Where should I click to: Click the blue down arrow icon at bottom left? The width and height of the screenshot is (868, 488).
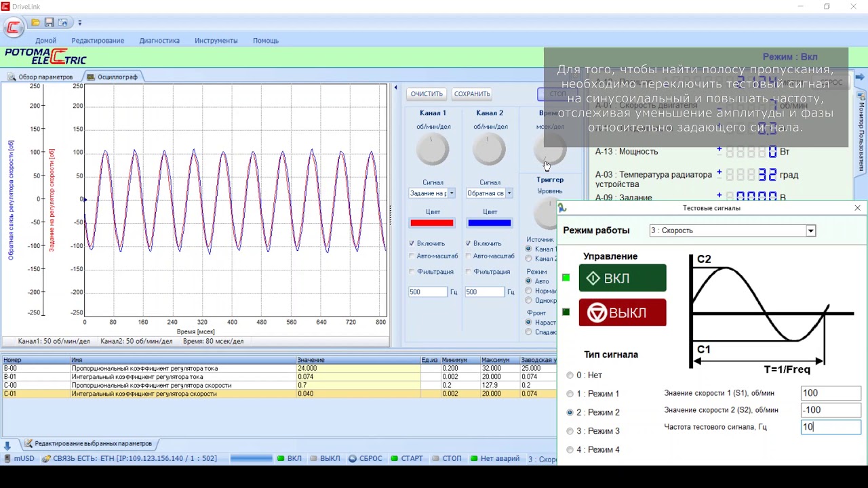(7, 445)
